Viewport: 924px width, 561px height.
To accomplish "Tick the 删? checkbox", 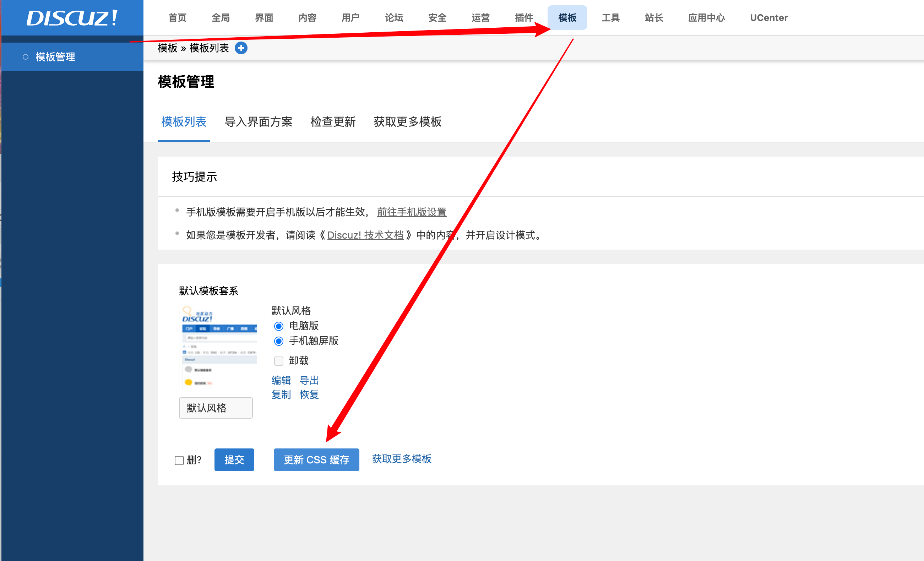I will click(x=179, y=460).
